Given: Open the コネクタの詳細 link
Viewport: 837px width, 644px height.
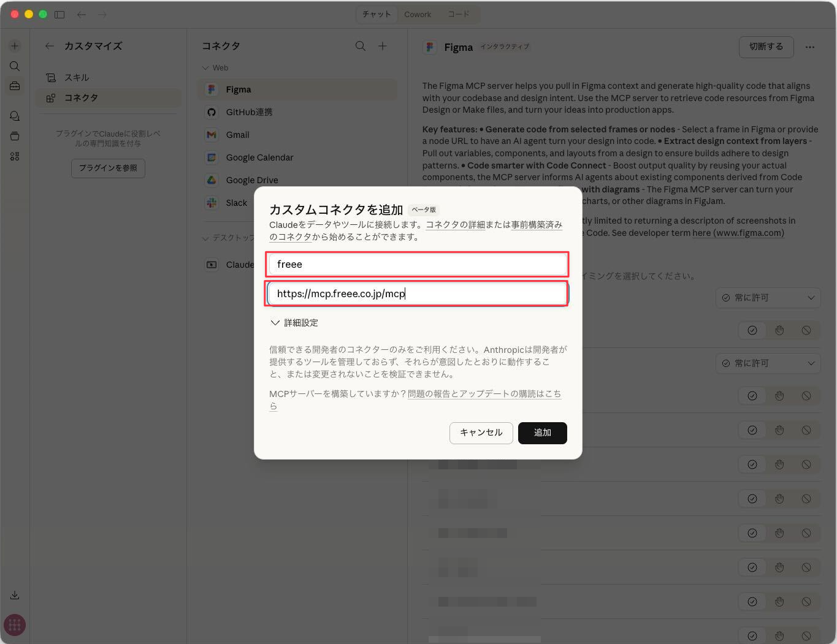Looking at the screenshot, I should click(x=456, y=225).
